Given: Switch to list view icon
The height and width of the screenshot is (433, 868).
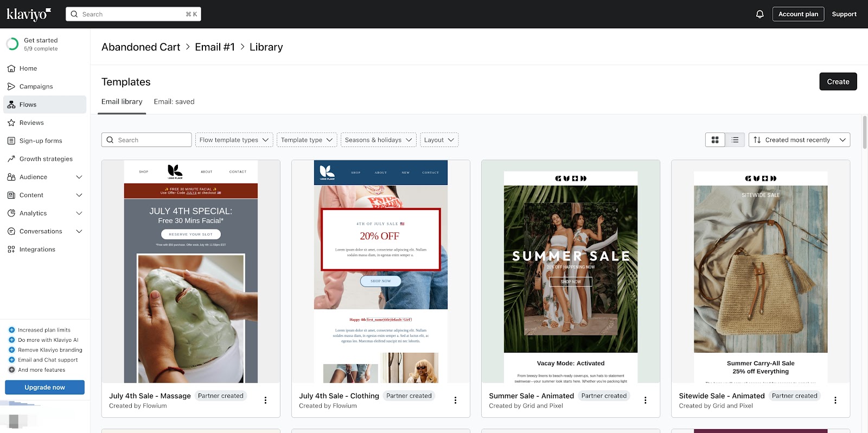Looking at the screenshot, I should pos(735,140).
